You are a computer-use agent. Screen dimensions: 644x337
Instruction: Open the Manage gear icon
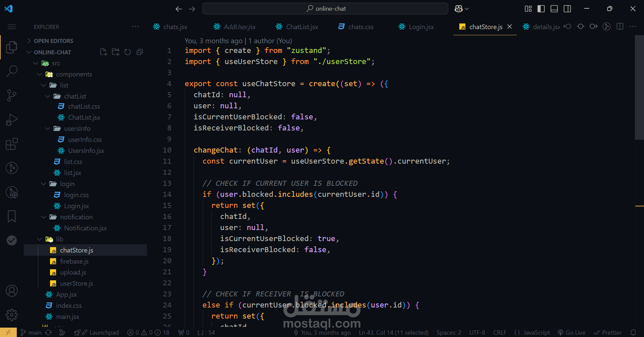click(x=12, y=315)
